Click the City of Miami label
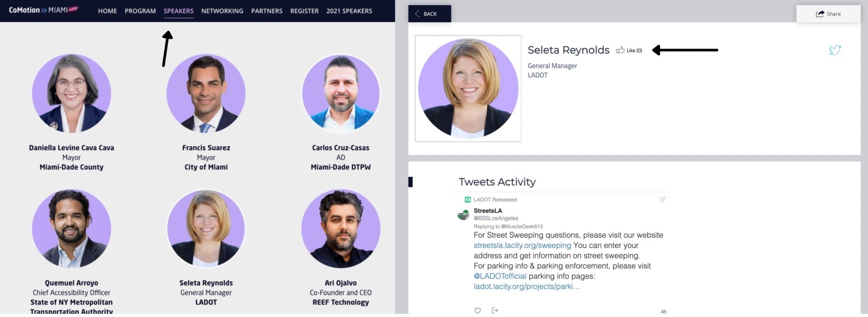The width and height of the screenshot is (868, 317). click(206, 167)
